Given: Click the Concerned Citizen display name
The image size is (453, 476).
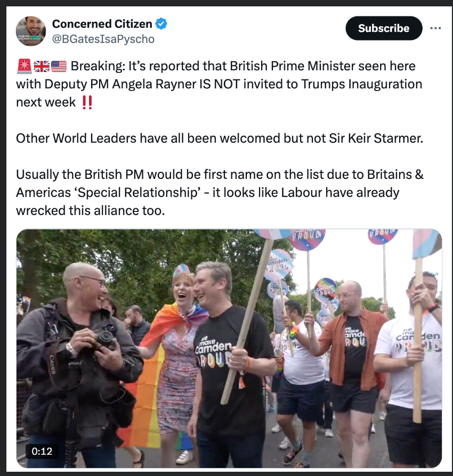Looking at the screenshot, I should tap(102, 24).
